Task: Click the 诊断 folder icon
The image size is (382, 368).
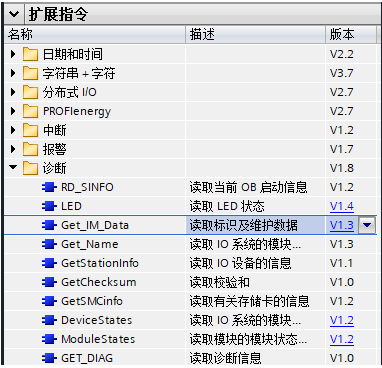Action: pyautogui.click(x=31, y=168)
